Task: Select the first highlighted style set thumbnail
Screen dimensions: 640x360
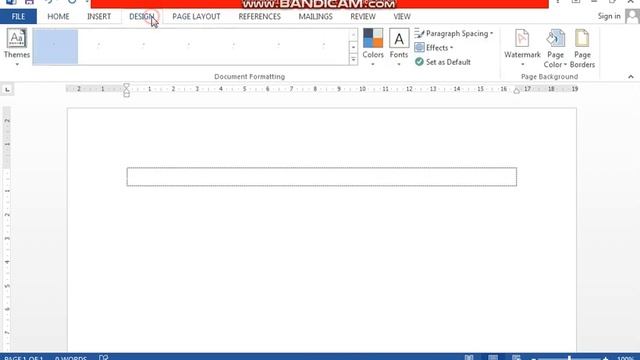Action: tap(55, 47)
